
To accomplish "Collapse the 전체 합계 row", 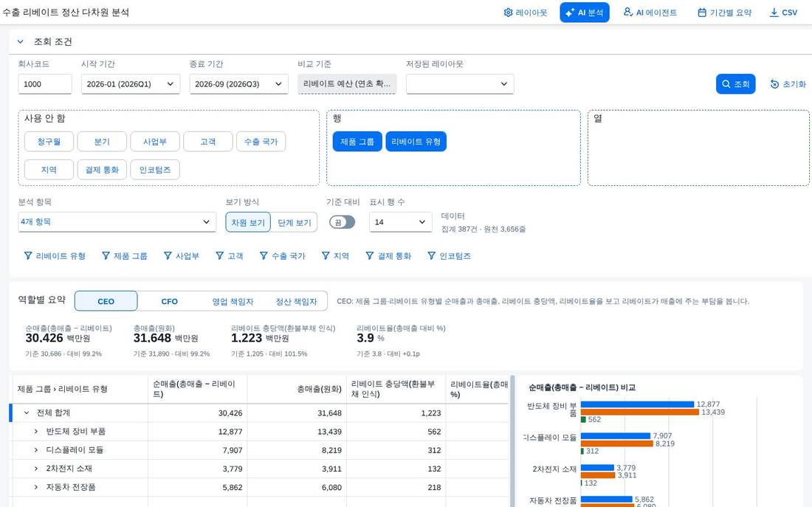I will click(27, 413).
